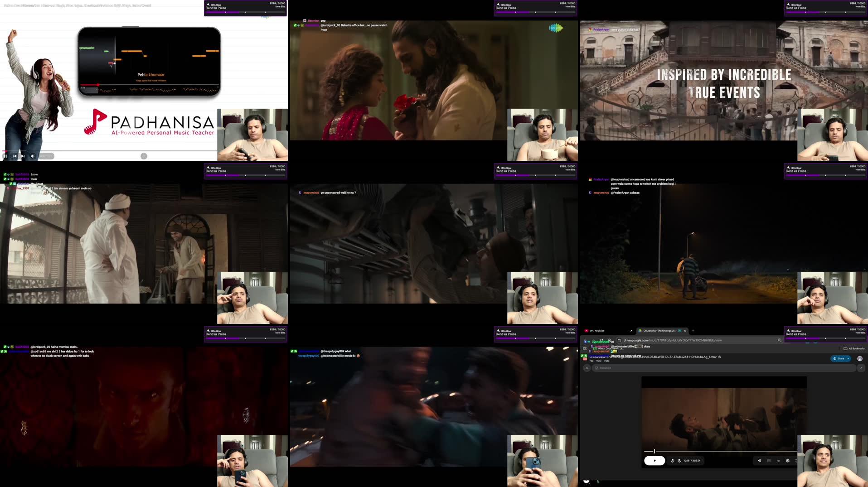
Task: Open Drive video settings gear
Action: point(788,461)
